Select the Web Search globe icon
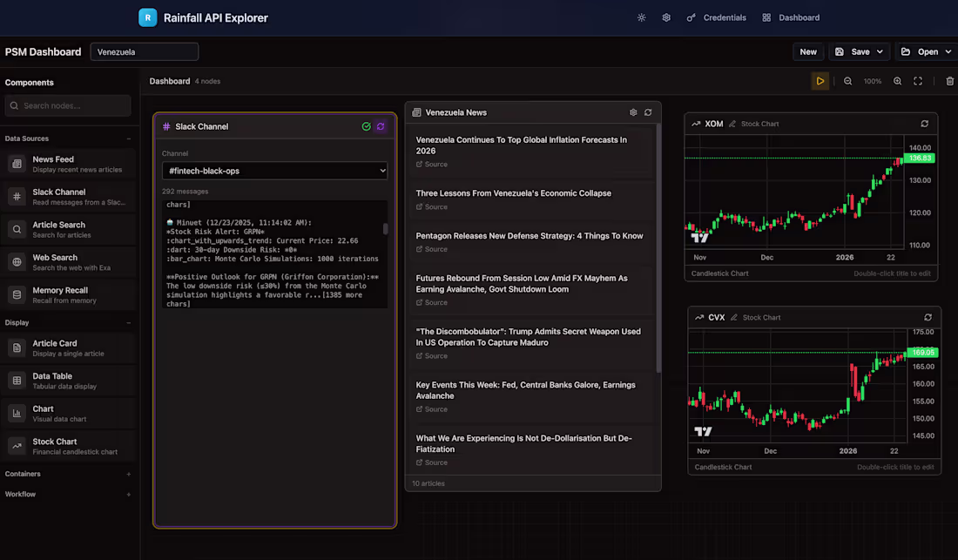 [x=17, y=262]
